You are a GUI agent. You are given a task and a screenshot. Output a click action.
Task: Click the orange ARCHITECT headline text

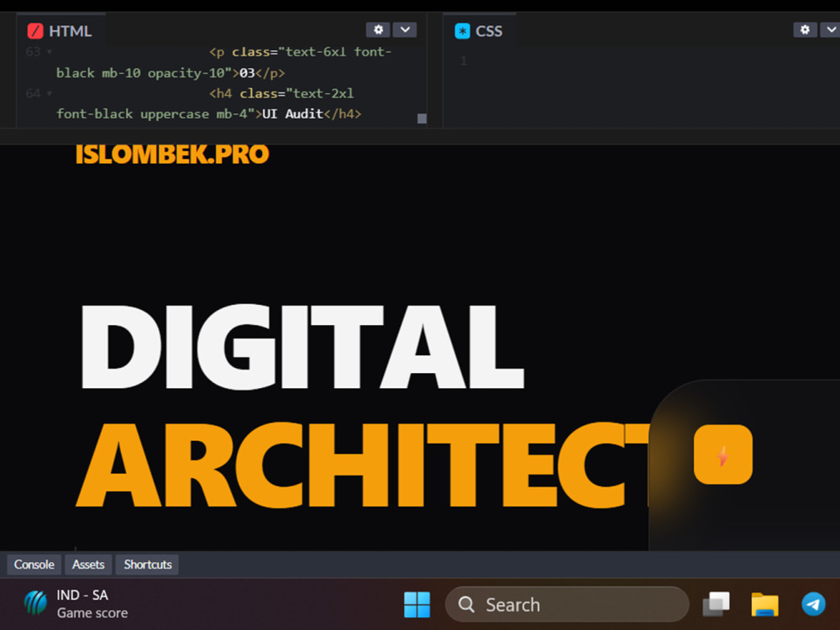362,465
